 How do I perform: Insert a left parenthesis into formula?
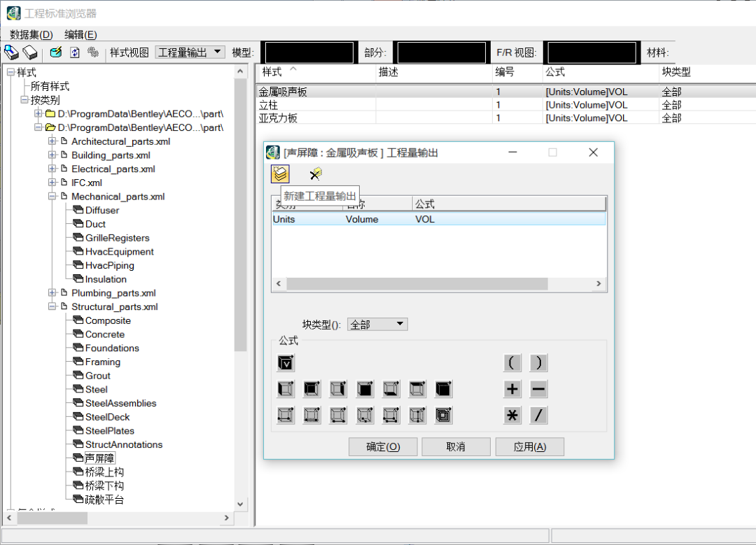512,362
